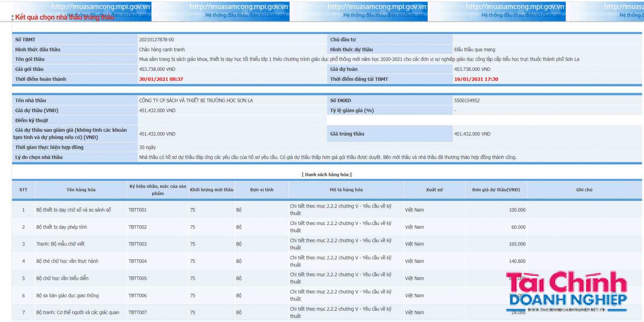Click the 'Kết quả chọn nhà thầu trúng thầu' heading
The height and width of the screenshot is (322, 644).
click(64, 17)
